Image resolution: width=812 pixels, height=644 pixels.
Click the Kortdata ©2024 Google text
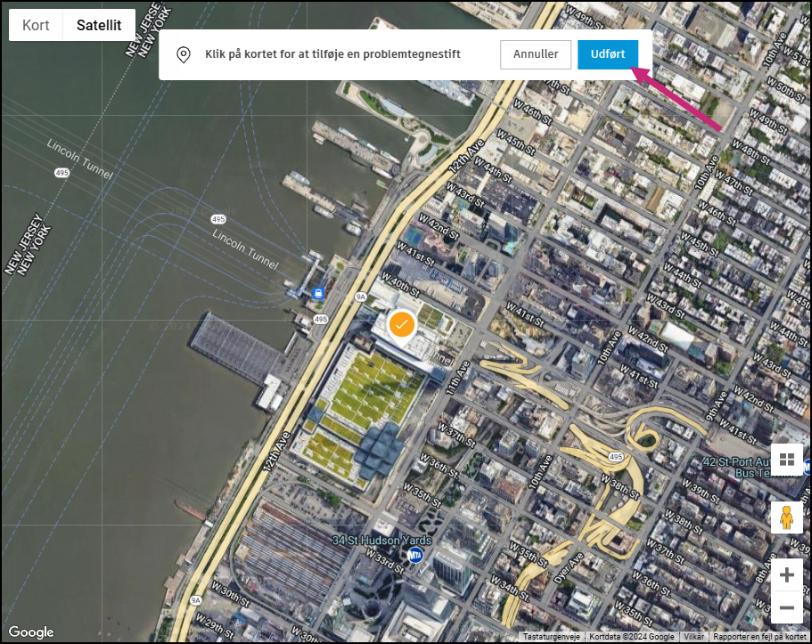click(632, 637)
